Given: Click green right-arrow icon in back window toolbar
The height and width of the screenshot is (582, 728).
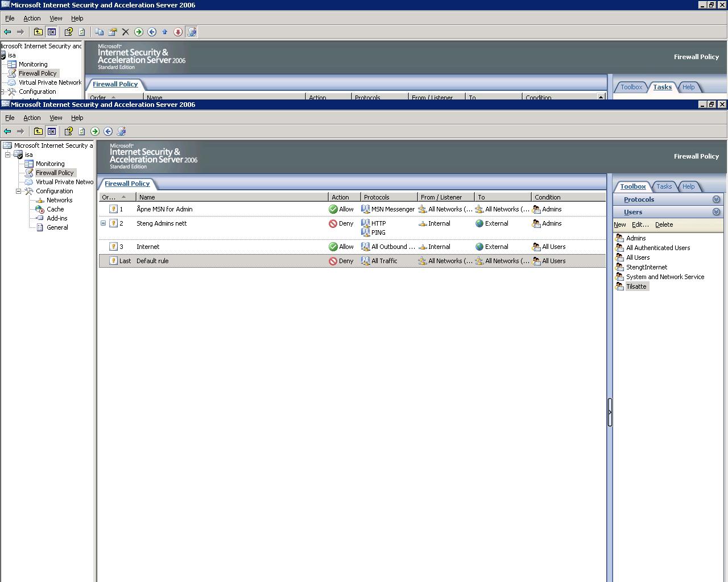Looking at the screenshot, I should pyautogui.click(x=139, y=32).
